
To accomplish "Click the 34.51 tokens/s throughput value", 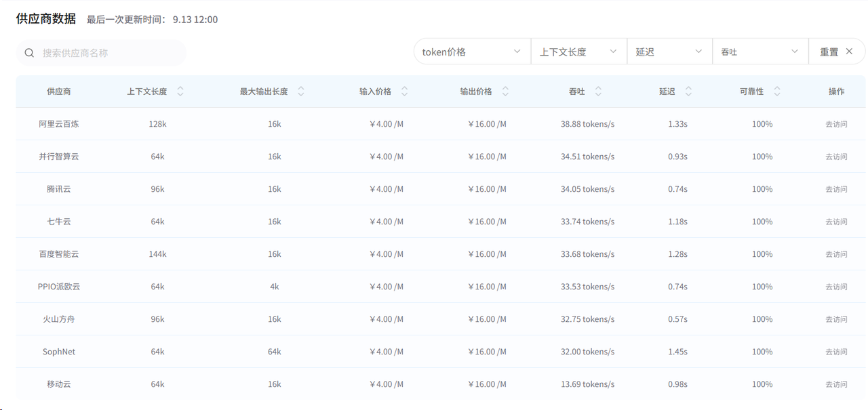I will 588,157.
